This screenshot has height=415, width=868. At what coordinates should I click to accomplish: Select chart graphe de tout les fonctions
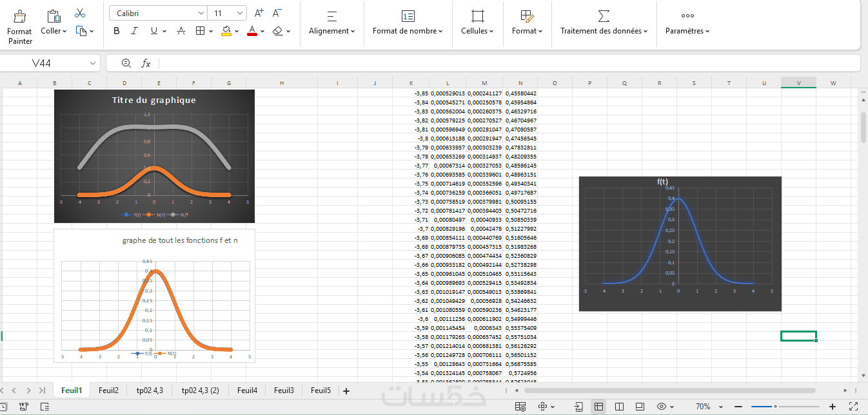pos(154,296)
